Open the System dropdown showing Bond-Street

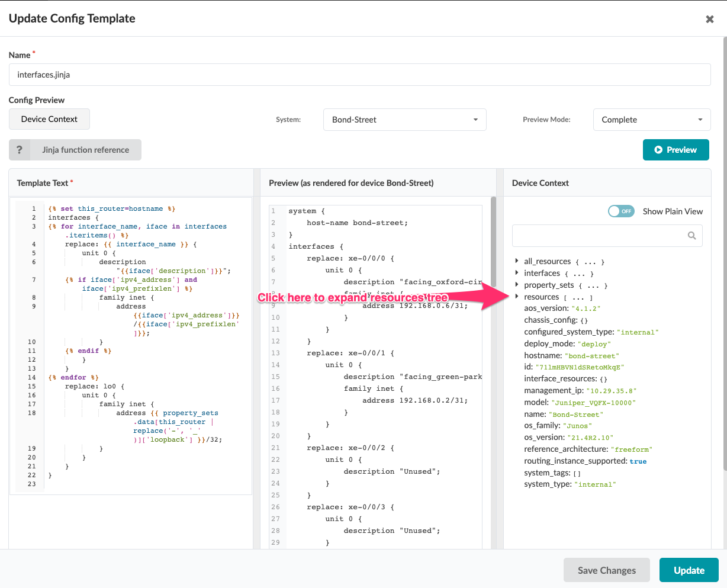point(404,120)
